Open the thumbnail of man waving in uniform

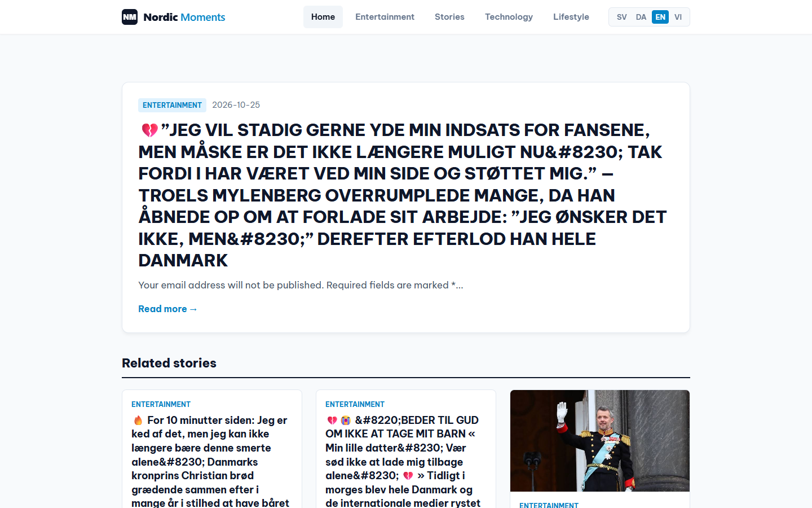point(600,441)
